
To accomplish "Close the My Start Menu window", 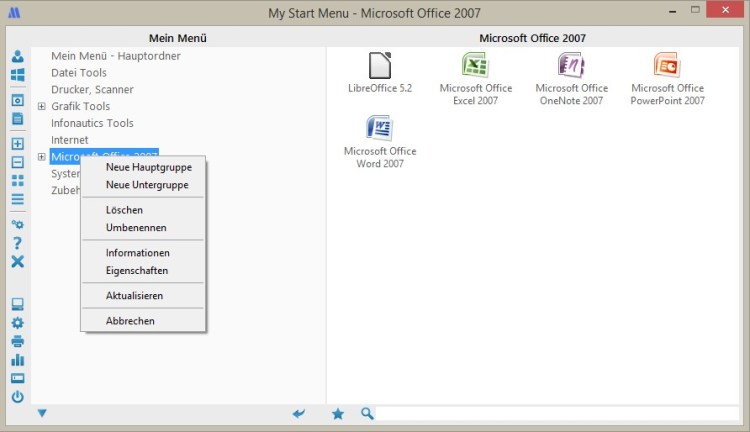I will pos(725,10).
